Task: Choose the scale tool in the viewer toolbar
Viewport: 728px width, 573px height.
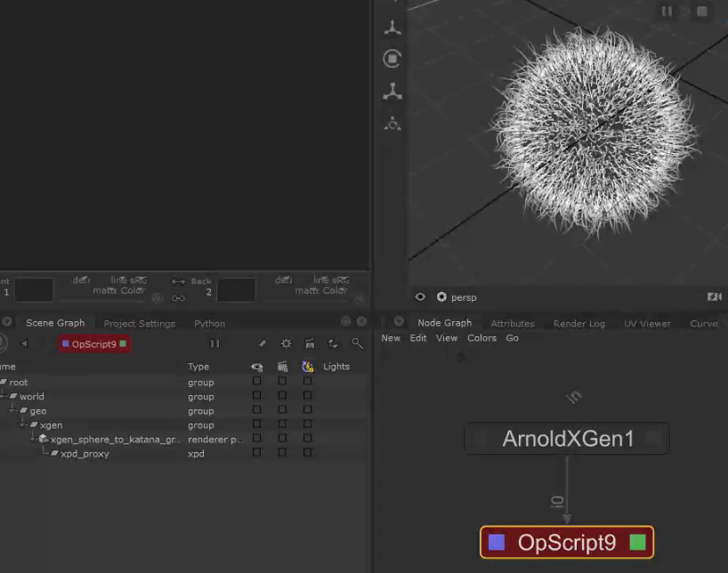Action: coord(392,91)
